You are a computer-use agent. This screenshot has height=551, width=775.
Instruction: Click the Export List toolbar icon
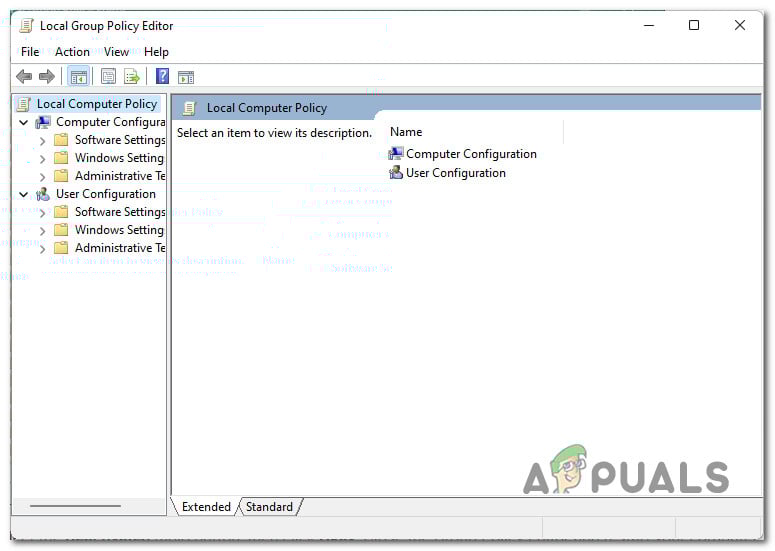pos(132,77)
